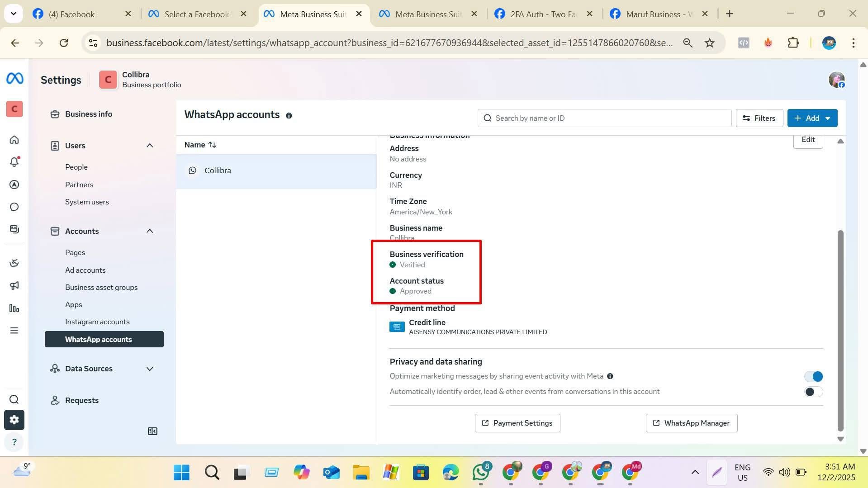Viewport: 868px width, 488px height.
Task: Open WhatsApp from the taskbar
Action: click(x=481, y=473)
